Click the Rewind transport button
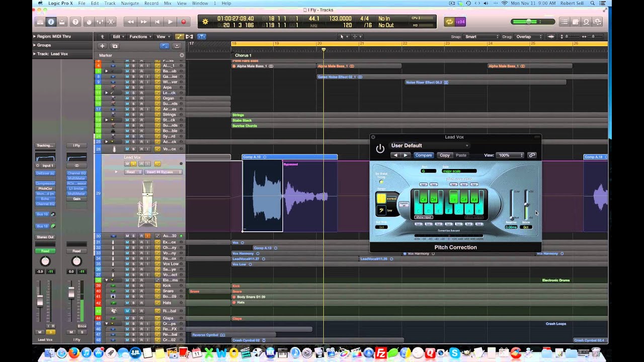The height and width of the screenshot is (362, 644). point(130,22)
